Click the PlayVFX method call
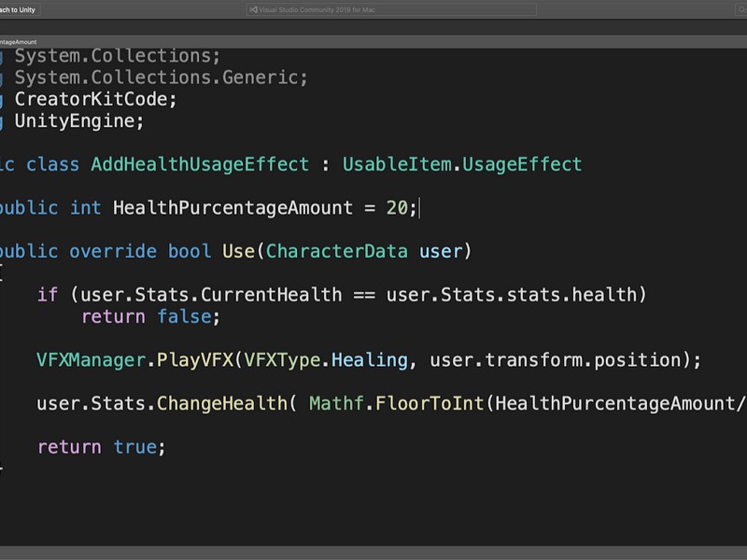747x560 pixels. (194, 360)
